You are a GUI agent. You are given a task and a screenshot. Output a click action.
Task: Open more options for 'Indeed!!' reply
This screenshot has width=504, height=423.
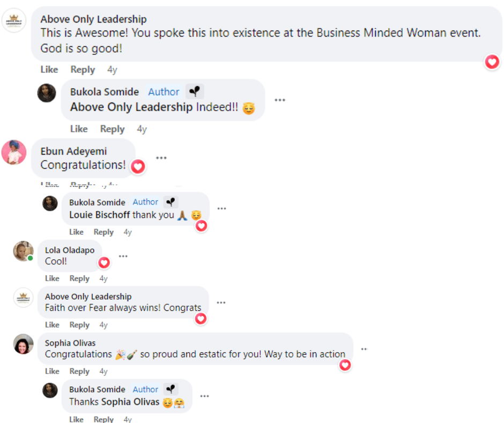279,100
